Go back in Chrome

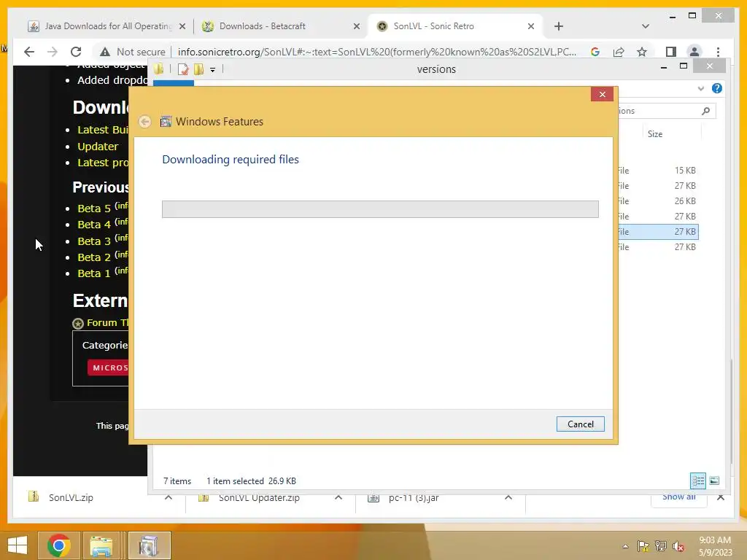tap(29, 52)
